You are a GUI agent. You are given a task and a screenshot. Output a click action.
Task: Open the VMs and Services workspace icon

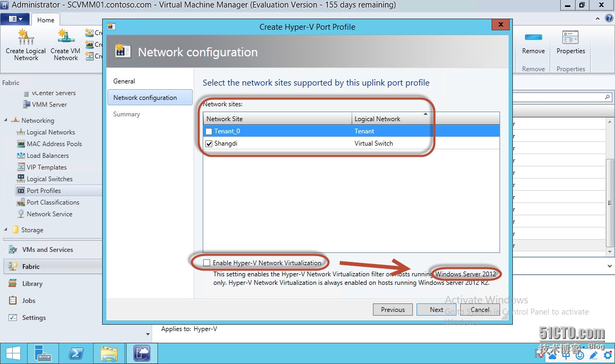point(13,250)
